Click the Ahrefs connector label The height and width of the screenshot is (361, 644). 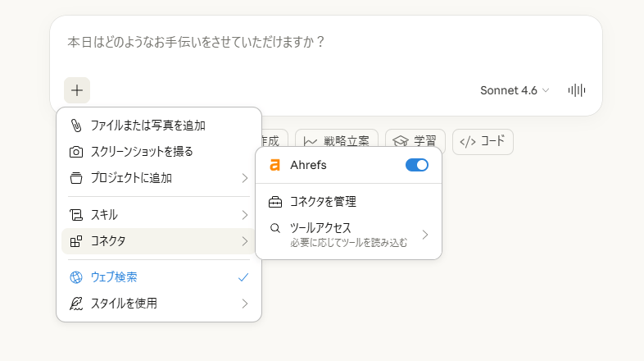tap(308, 165)
